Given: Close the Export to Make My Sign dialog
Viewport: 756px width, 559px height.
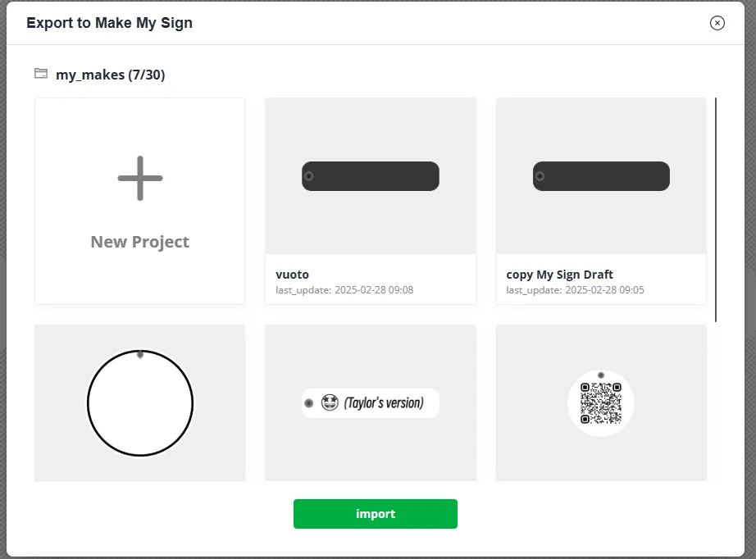Looking at the screenshot, I should pyautogui.click(x=717, y=23).
